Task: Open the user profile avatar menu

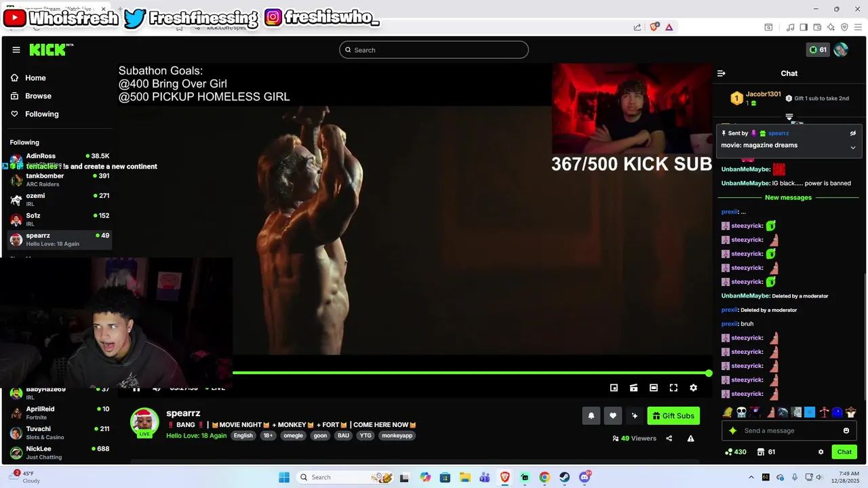Action: (x=841, y=49)
